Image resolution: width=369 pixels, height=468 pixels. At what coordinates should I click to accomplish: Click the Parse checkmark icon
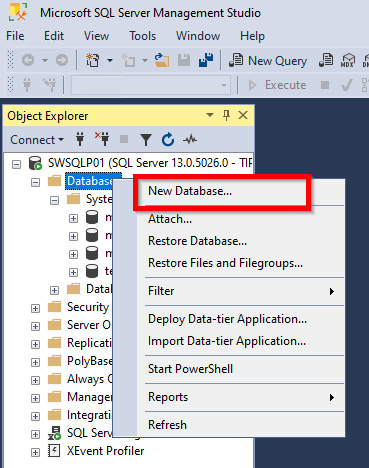347,85
